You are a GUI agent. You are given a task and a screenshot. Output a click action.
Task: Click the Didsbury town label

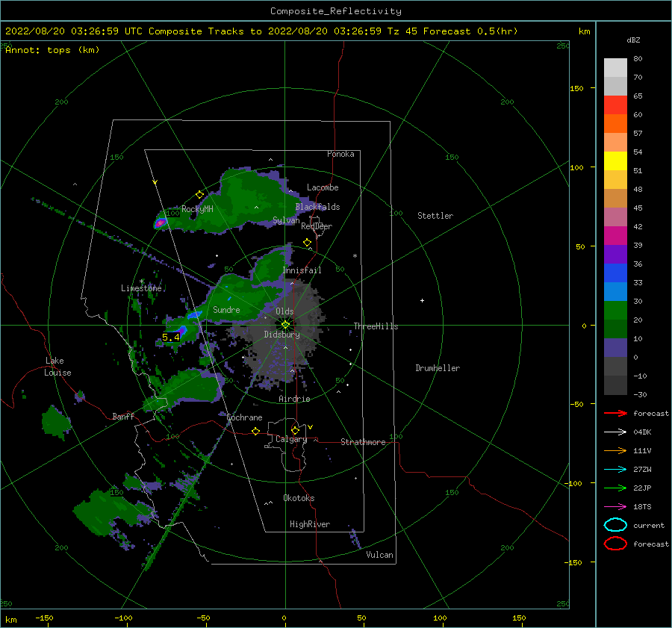(x=282, y=335)
